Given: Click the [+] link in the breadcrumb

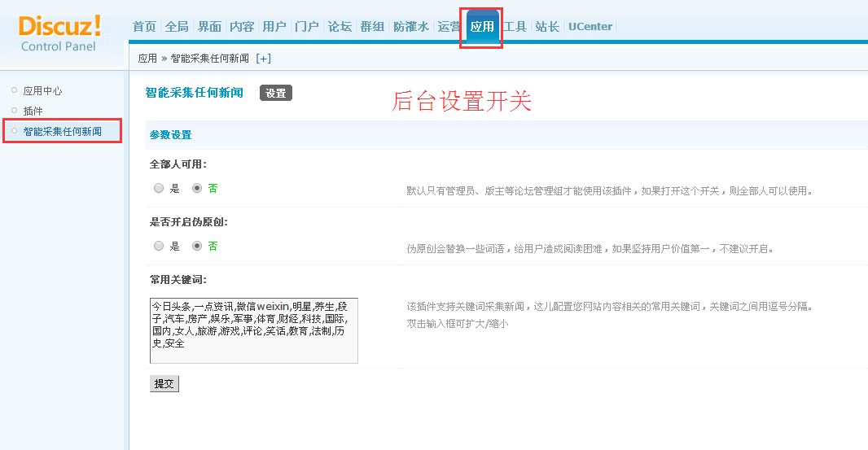Looking at the screenshot, I should (x=264, y=59).
